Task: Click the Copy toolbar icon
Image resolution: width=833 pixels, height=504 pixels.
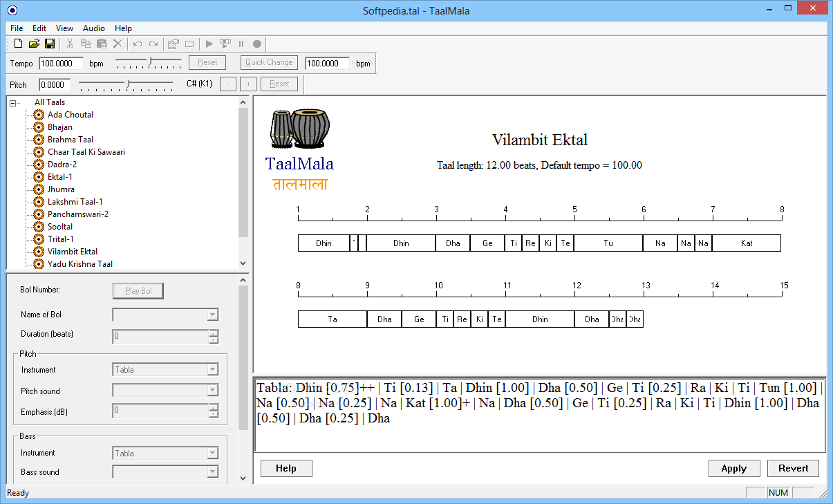Action: click(86, 44)
